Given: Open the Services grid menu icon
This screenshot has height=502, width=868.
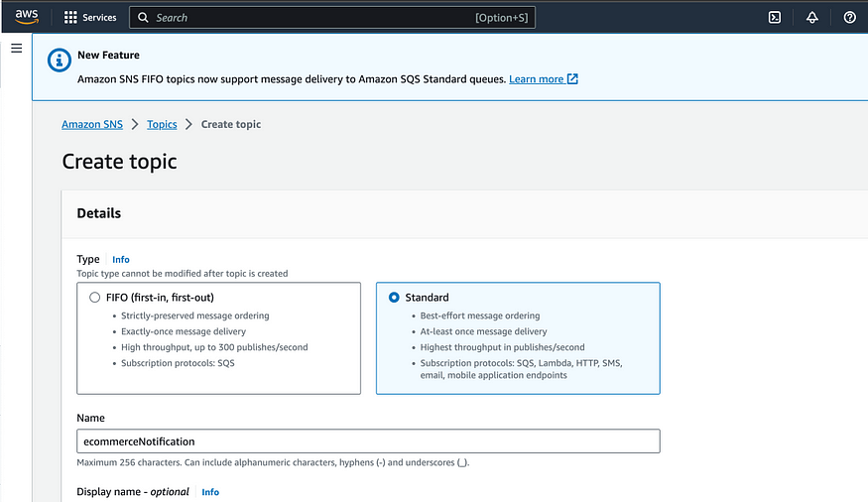Looking at the screenshot, I should click(70, 17).
